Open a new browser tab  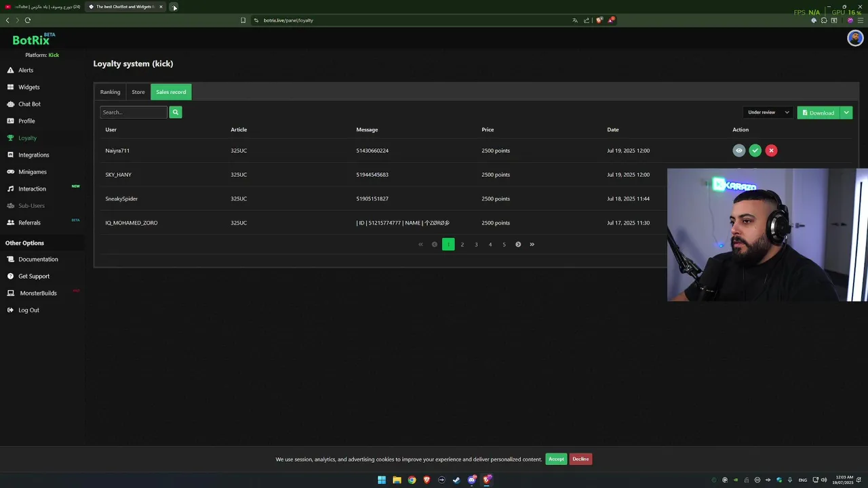pyautogui.click(x=174, y=7)
